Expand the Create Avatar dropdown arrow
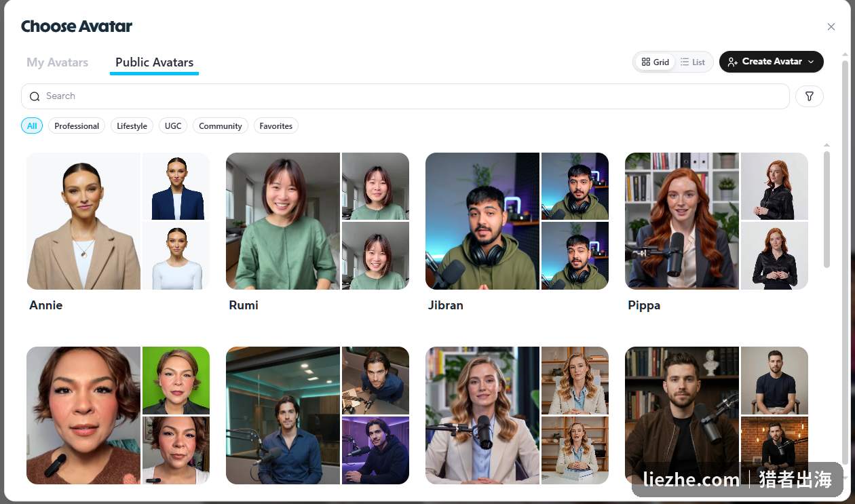855x504 pixels. coord(810,62)
